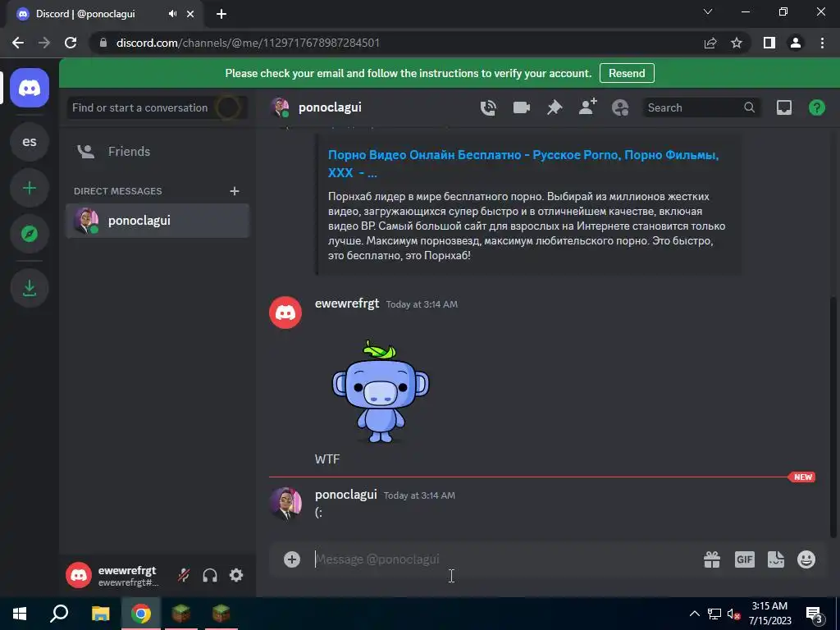Share this page icon in address bar
840x630 pixels.
pyautogui.click(x=710, y=43)
